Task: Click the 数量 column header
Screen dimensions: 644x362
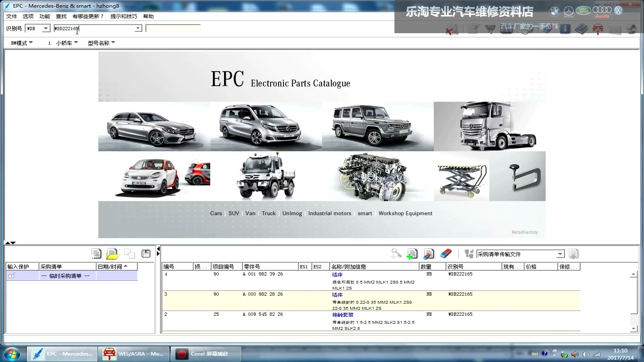Action: [432, 266]
